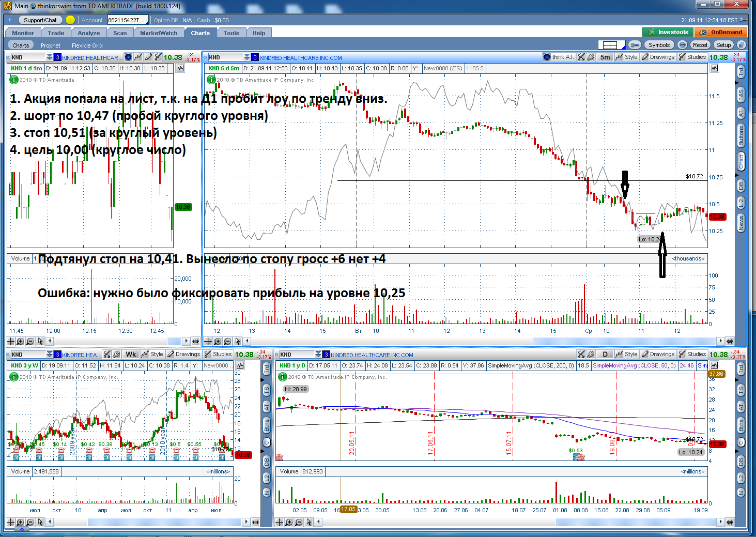Image resolution: width=756 pixels, height=537 pixels.
Task: Click the wrench settings icon in 5m chart toolbar
Action: 591,57
